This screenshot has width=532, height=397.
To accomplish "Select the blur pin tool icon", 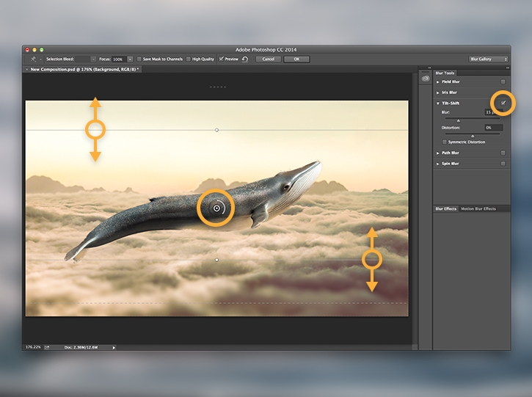I will 33,59.
